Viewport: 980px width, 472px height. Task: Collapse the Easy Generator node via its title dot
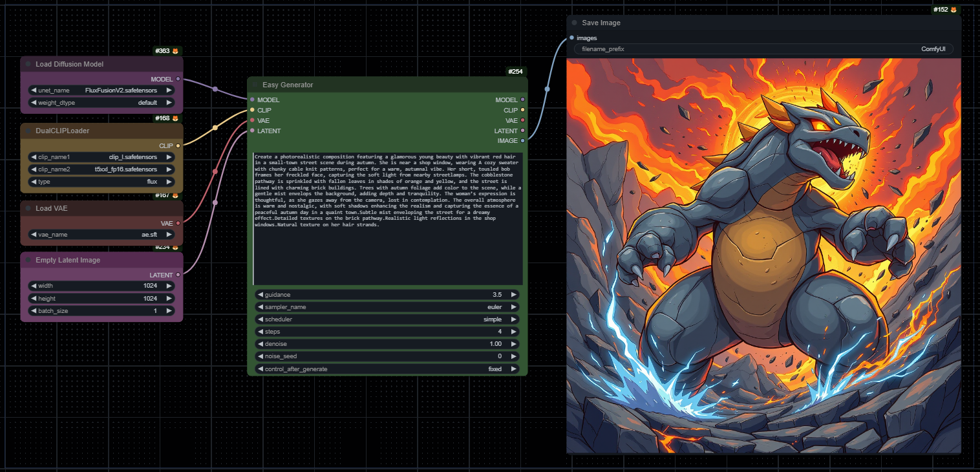coord(255,85)
